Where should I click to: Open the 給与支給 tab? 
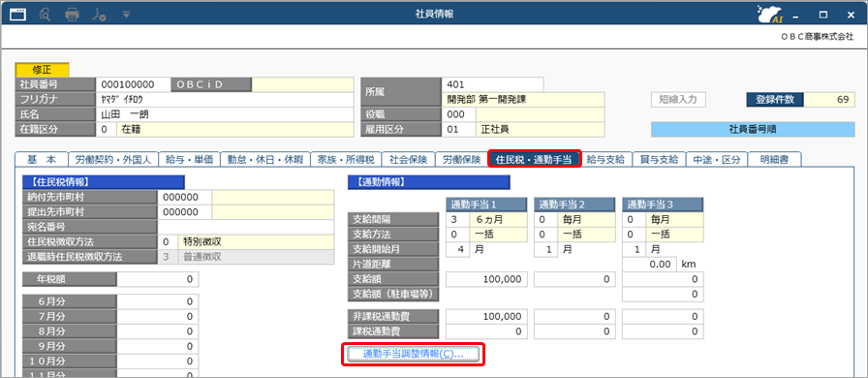coord(605,160)
